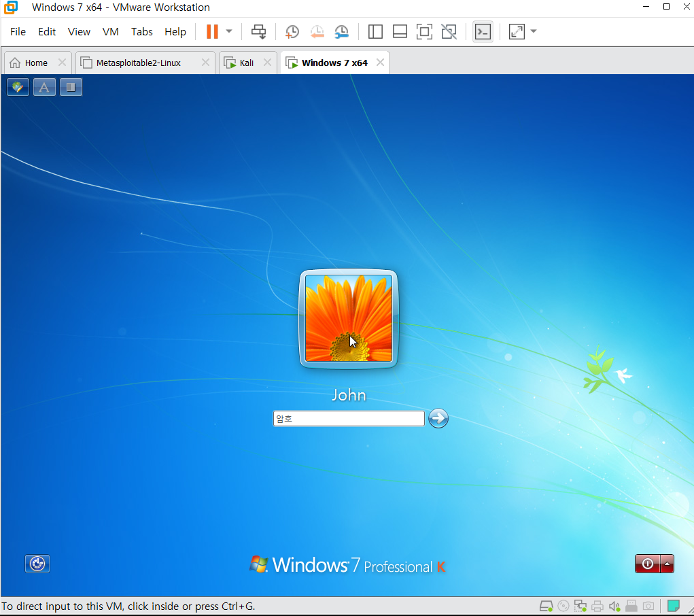Toggle the thumbnail bar visibility
The width and height of the screenshot is (694, 616).
click(x=399, y=31)
